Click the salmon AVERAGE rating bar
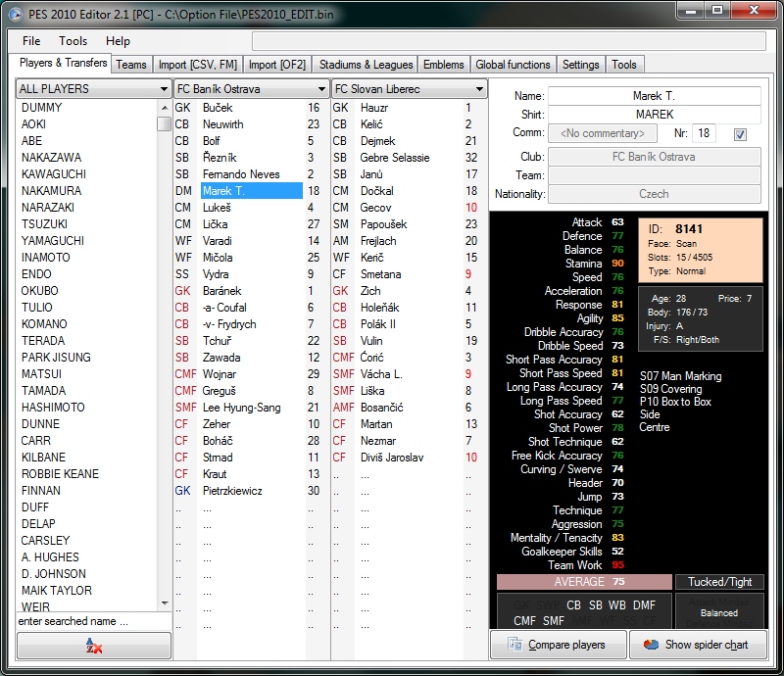Viewport: 784px width, 676px height. pos(584,582)
